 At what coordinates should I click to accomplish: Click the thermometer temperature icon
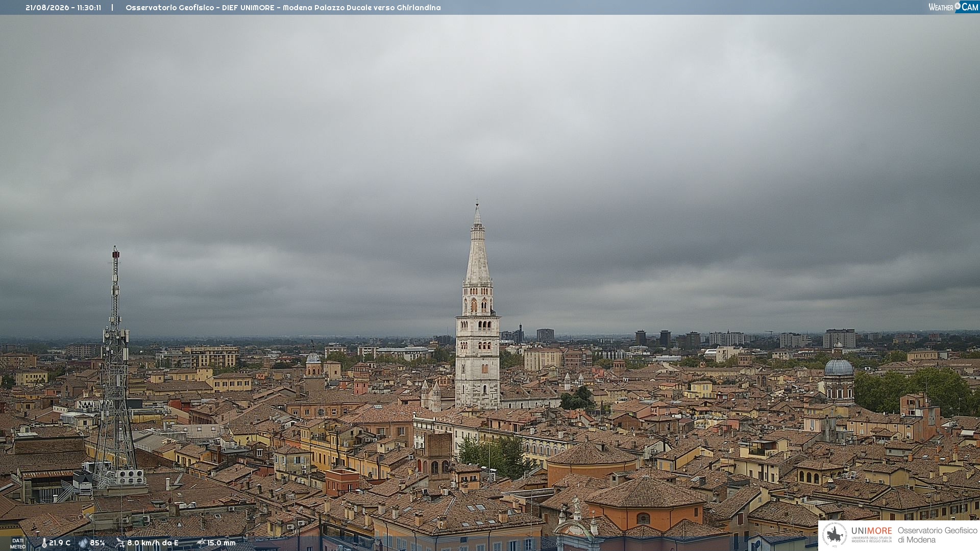[44, 543]
